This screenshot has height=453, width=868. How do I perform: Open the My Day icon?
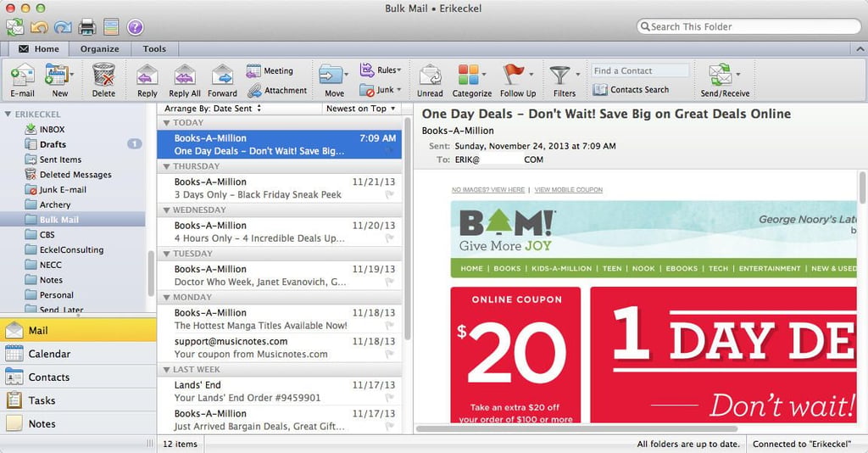(111, 26)
